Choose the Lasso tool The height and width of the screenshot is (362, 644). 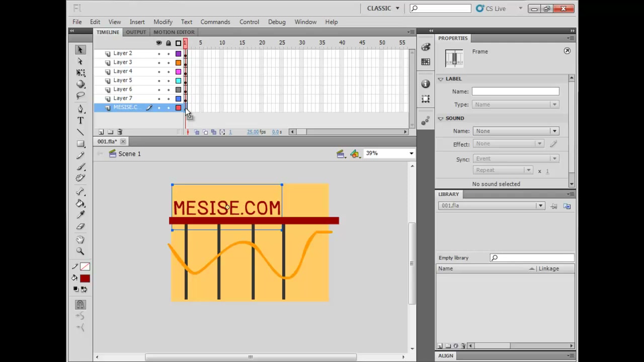tap(80, 96)
